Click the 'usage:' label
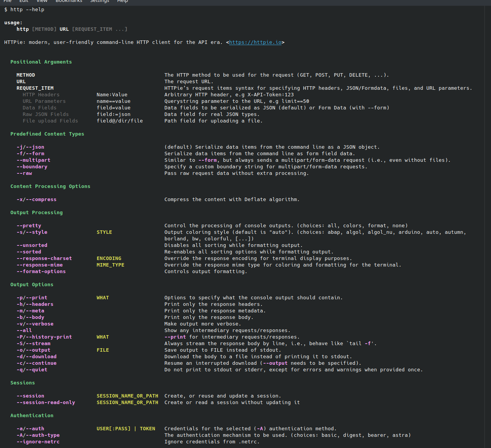Viewport: 491px width, 448px height. click(x=13, y=23)
